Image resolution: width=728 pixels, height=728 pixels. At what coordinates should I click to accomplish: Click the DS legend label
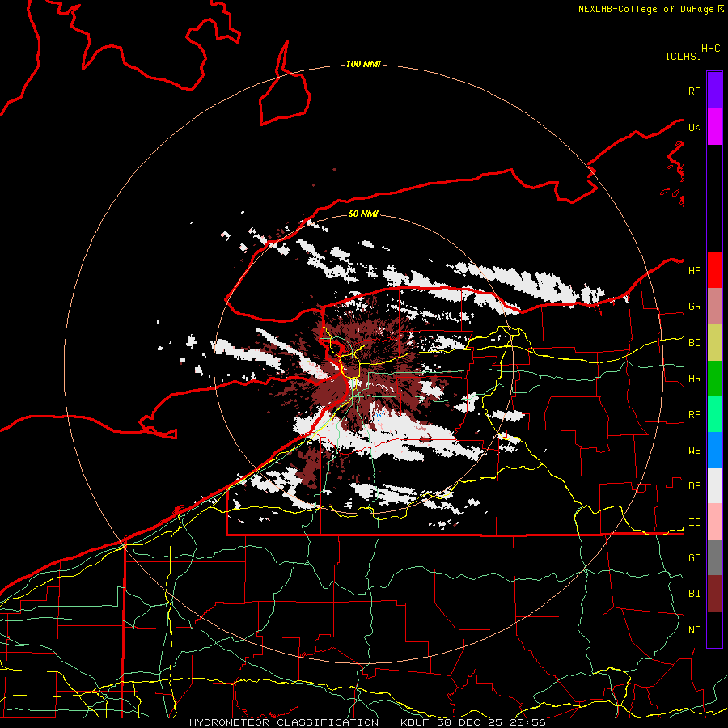click(694, 486)
